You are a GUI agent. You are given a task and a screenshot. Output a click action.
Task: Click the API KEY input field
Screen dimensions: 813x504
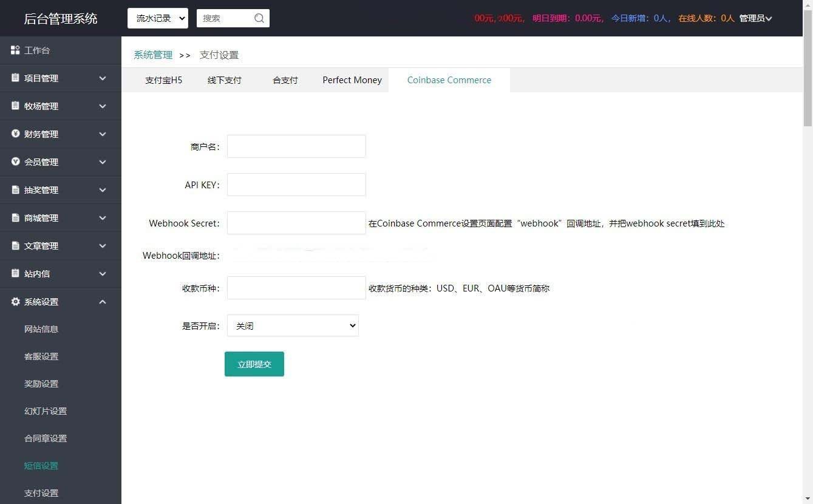click(296, 185)
